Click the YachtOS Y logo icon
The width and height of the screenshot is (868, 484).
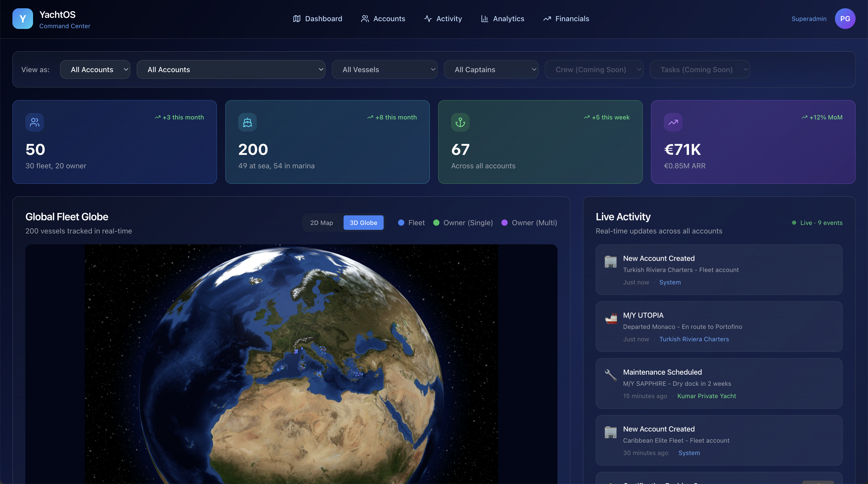tap(22, 19)
